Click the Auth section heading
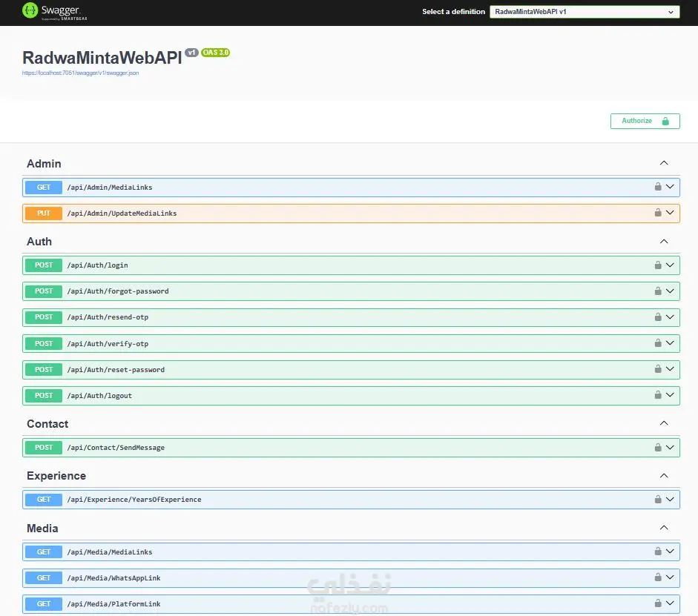Screen dimensions: 698x616 pyautogui.click(x=39, y=242)
